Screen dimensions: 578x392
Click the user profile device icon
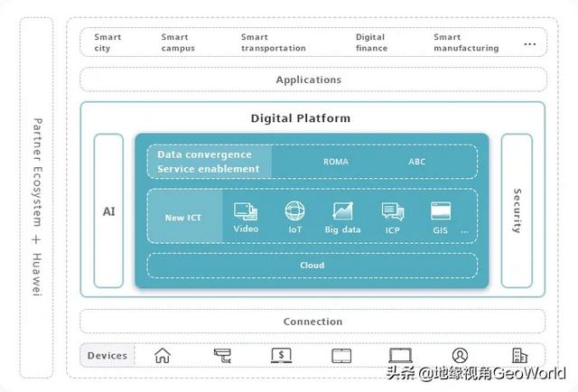click(x=460, y=356)
